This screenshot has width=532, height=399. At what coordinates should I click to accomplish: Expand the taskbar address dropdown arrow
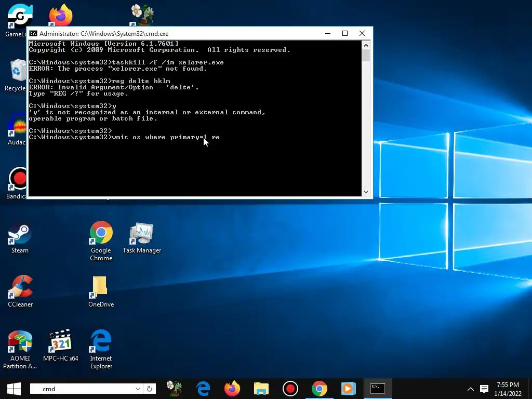tap(138, 389)
